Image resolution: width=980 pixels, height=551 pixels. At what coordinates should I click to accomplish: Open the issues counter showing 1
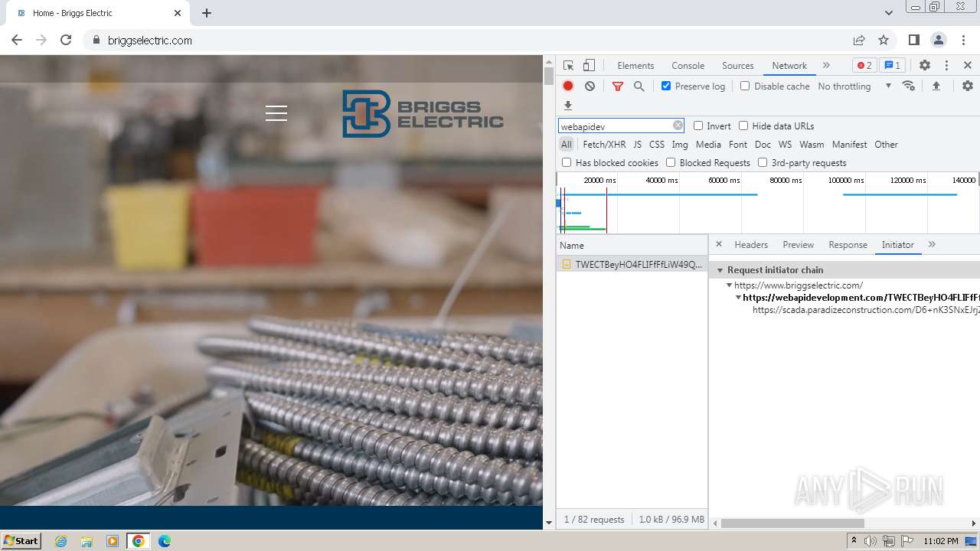[x=893, y=66]
